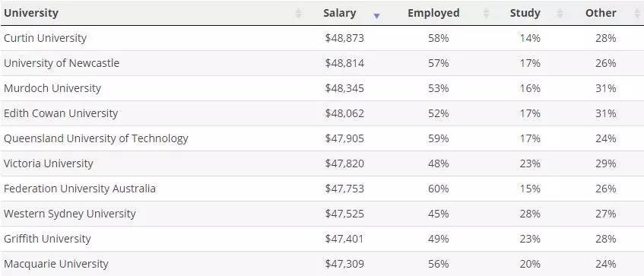Click the Other header label
This screenshot has width=644, height=276.
601,13
